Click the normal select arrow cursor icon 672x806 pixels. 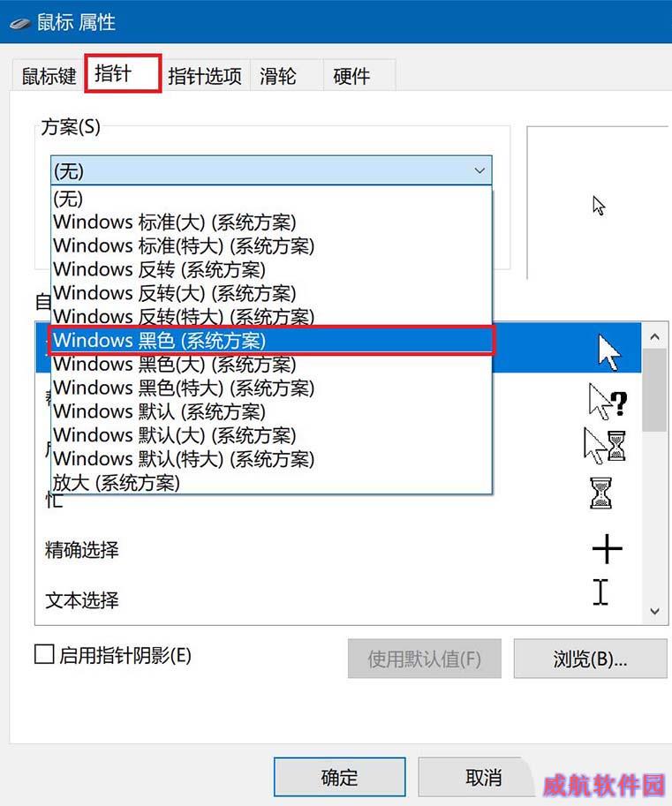click(x=609, y=352)
